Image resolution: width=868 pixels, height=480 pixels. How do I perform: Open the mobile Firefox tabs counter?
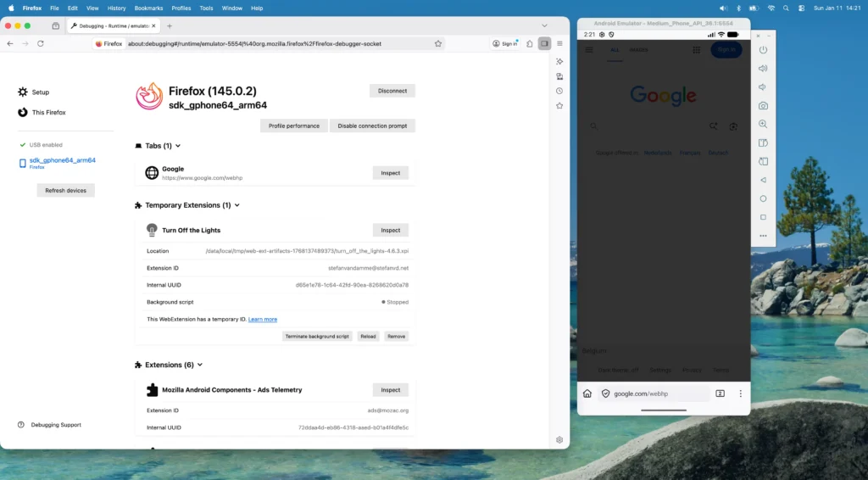point(721,393)
